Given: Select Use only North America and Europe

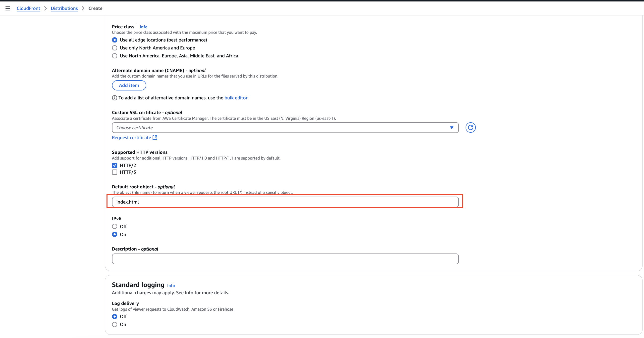Looking at the screenshot, I should 114,48.
